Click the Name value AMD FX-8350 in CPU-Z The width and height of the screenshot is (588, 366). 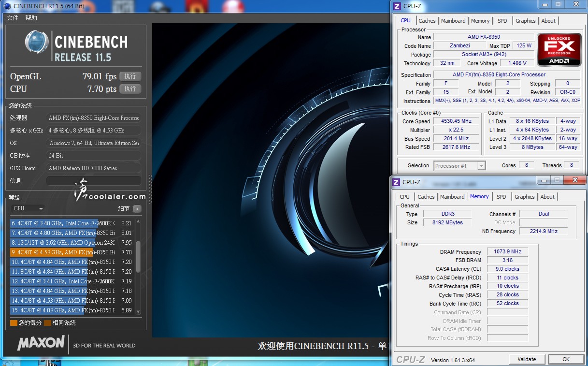[484, 37]
